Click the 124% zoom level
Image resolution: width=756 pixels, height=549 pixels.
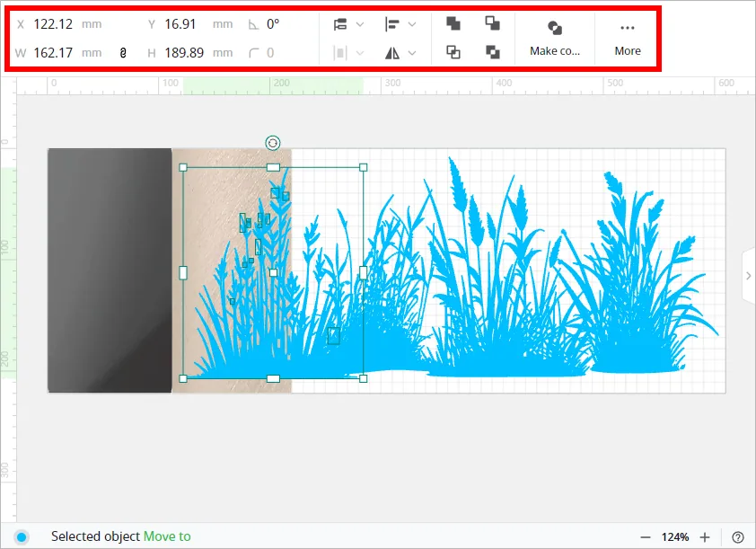[x=675, y=537]
